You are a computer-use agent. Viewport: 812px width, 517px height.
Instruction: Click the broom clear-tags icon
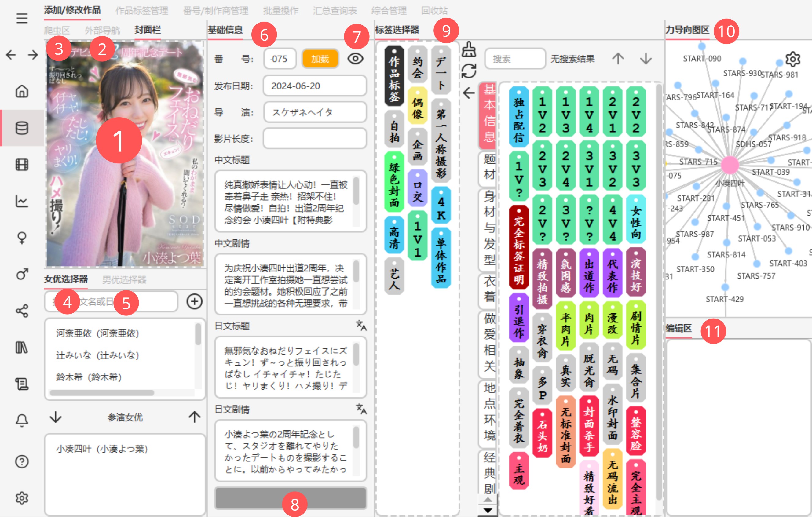(x=469, y=50)
